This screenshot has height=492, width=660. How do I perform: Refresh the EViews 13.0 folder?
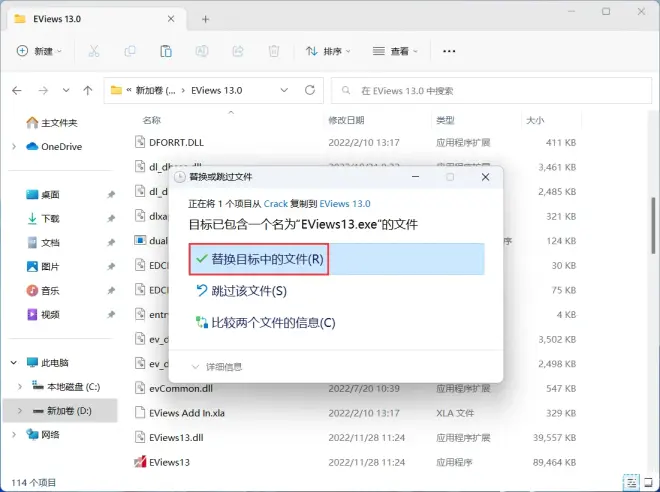click(310, 90)
